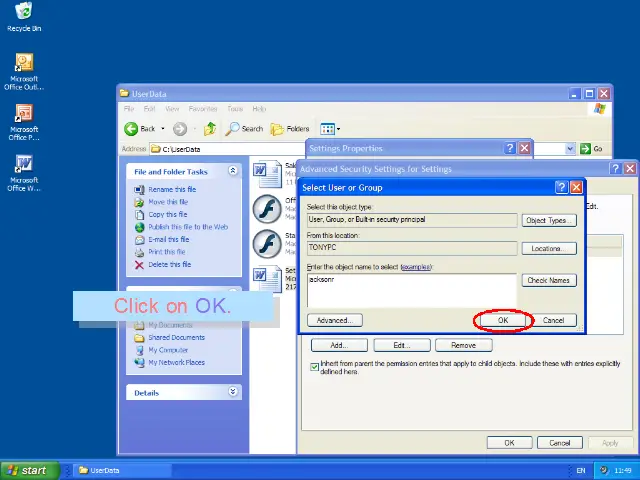Collapse the File and Folder Tasks panel

(x=233, y=171)
